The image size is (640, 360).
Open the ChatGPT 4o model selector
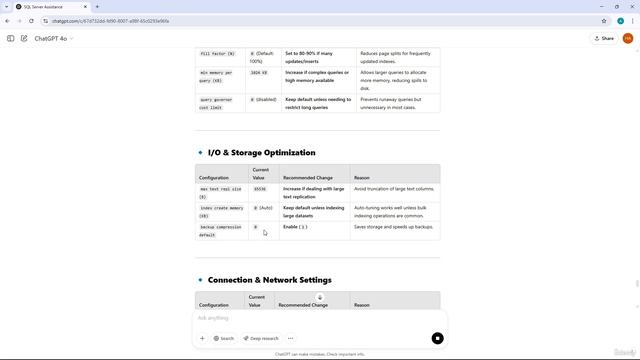(54, 38)
